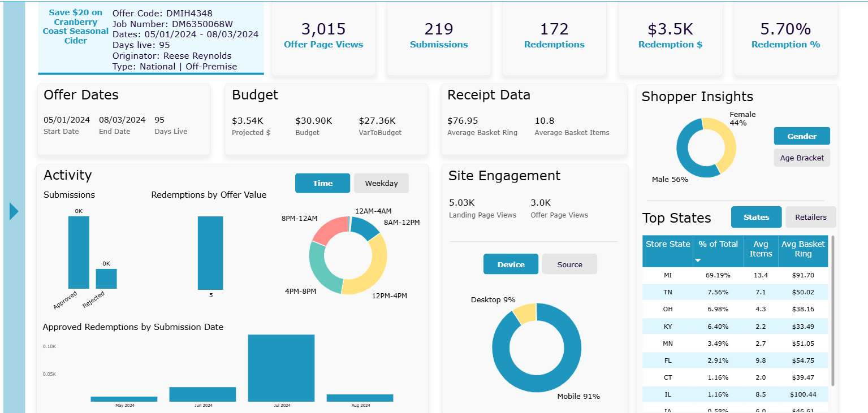Click the $91.70 basket ring value
The width and height of the screenshot is (868, 413).
tap(803, 275)
